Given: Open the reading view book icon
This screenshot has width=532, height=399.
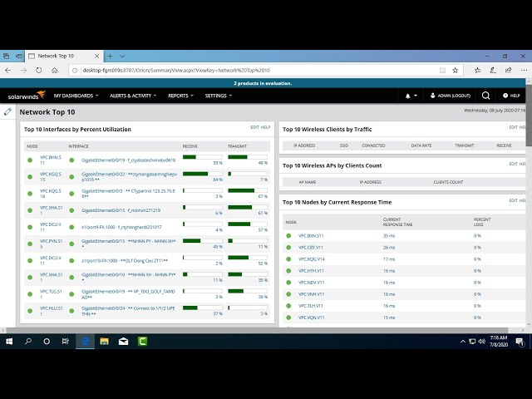Looking at the screenshot, I should [442, 70].
